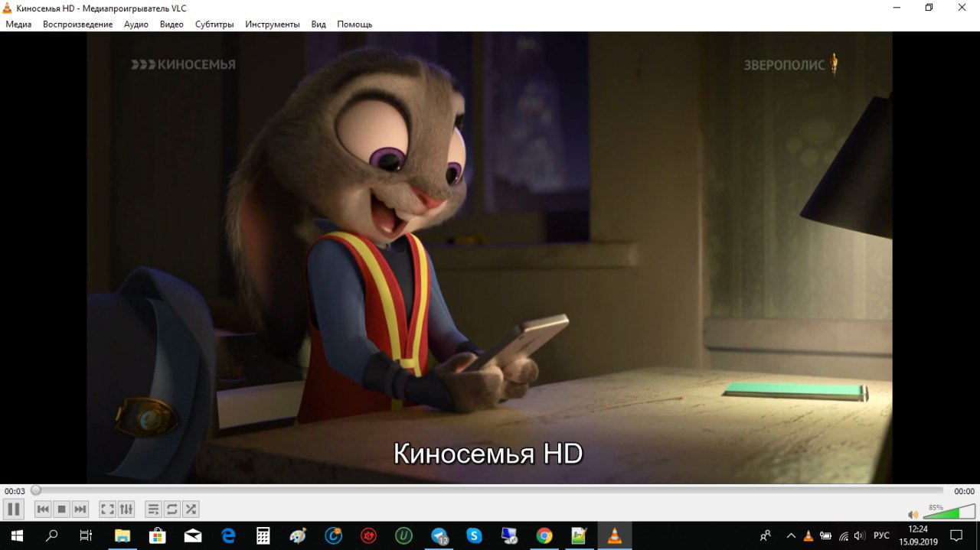Viewport: 980px width, 550px height.
Task: Open People icon in system tray
Action: 766,535
